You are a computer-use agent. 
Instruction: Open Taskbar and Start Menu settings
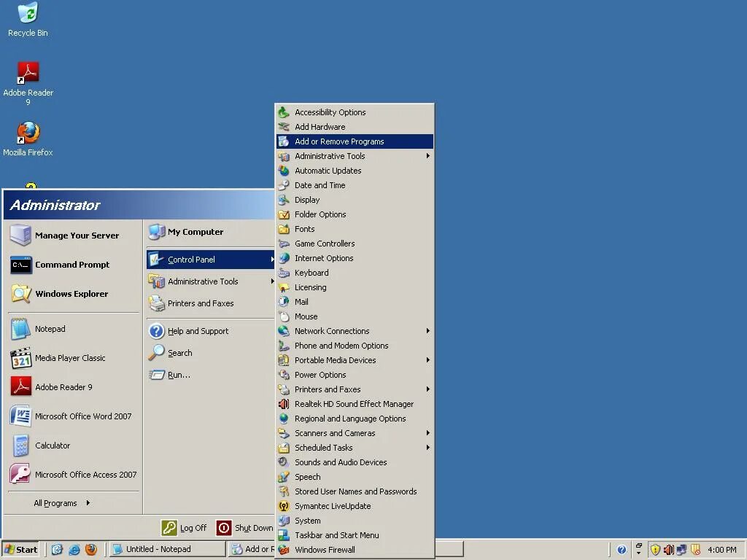tap(355, 535)
